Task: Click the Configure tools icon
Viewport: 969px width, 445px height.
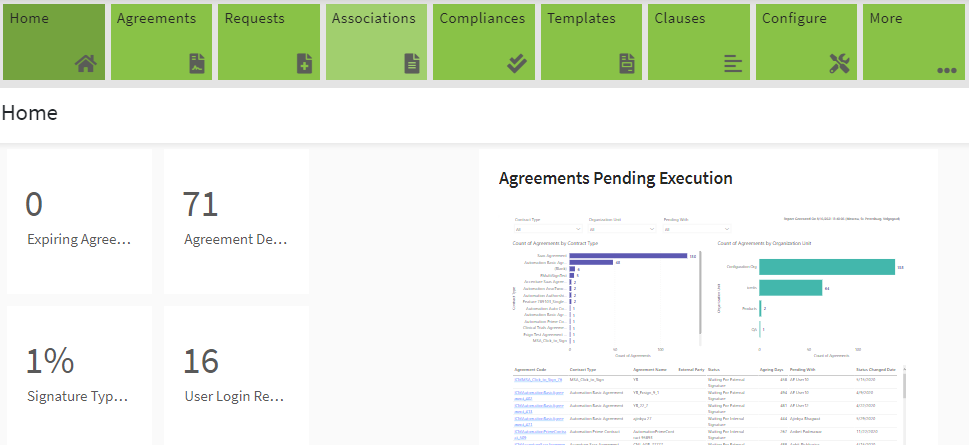Action: (839, 64)
